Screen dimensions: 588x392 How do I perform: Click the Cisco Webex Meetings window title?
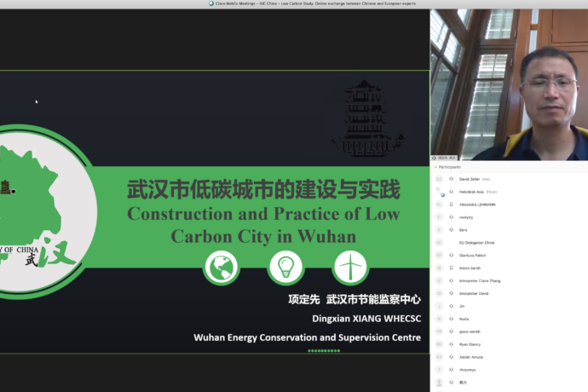(x=315, y=3)
